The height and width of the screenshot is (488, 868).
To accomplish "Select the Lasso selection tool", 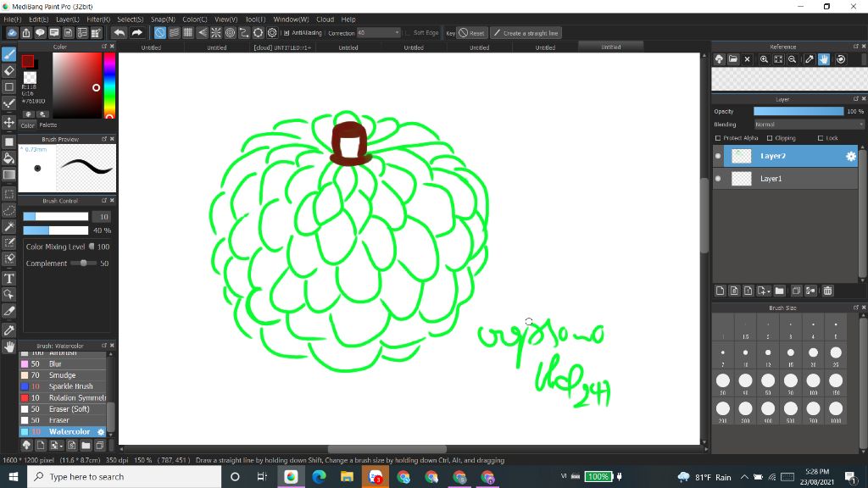I will pyautogui.click(x=8, y=210).
